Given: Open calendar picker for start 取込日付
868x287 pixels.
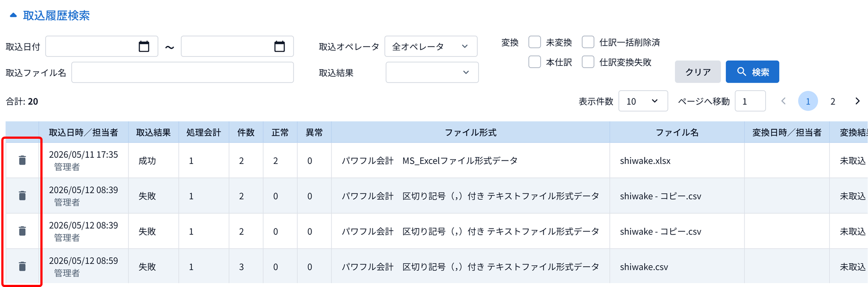Looking at the screenshot, I should point(144,46).
